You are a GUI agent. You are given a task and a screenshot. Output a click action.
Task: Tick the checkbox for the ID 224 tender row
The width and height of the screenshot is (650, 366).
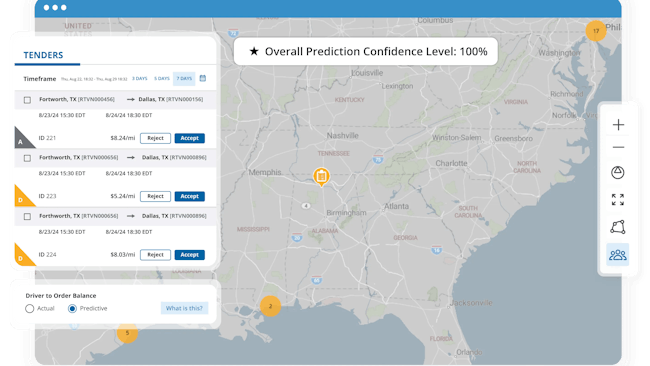[27, 216]
